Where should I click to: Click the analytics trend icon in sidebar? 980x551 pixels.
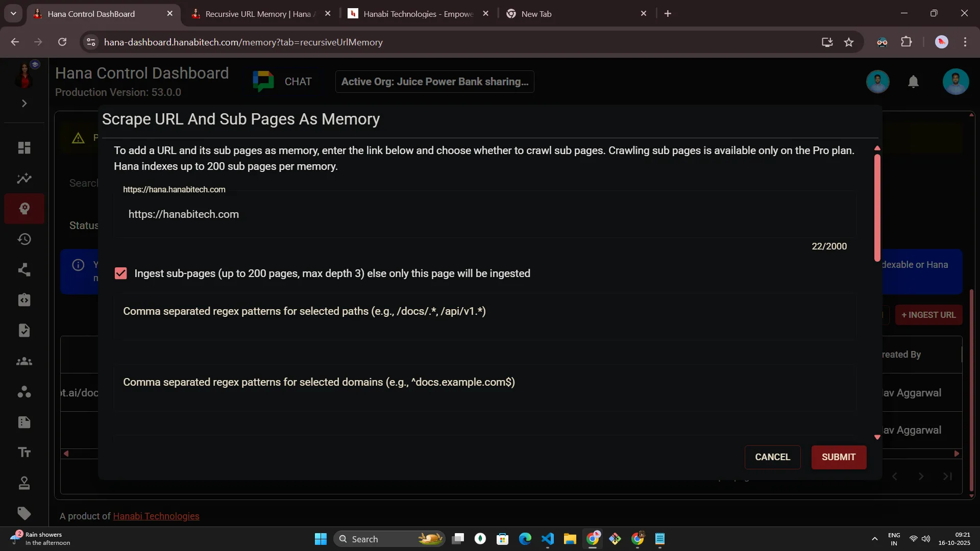pos(24,179)
